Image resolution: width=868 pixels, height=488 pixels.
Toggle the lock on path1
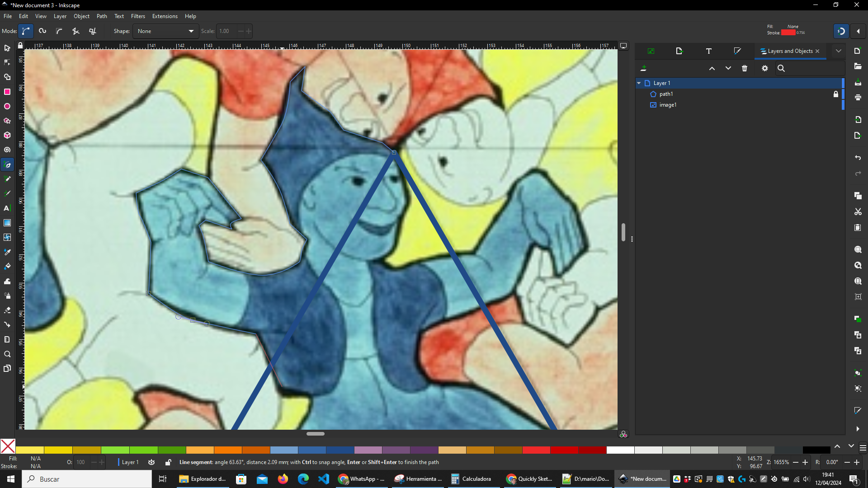pos(836,94)
